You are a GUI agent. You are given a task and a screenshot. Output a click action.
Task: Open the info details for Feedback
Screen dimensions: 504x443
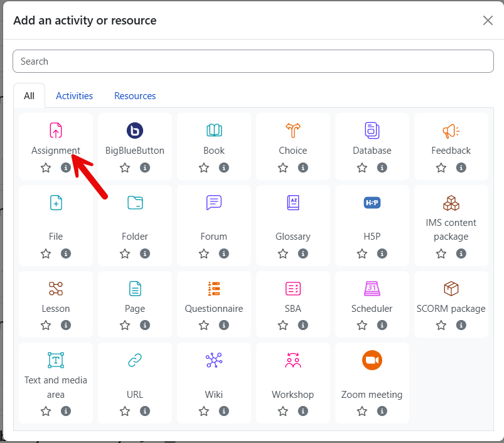tap(461, 168)
